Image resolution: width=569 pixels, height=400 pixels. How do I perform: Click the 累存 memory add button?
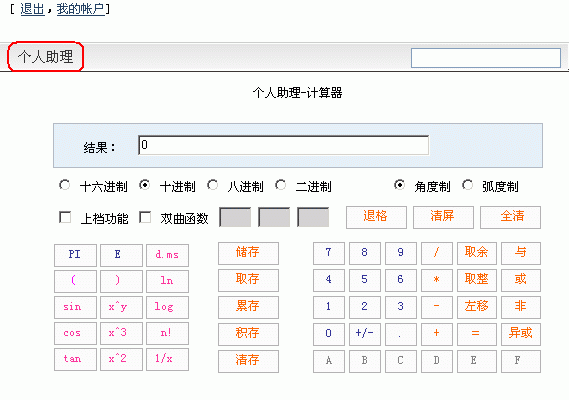[249, 307]
